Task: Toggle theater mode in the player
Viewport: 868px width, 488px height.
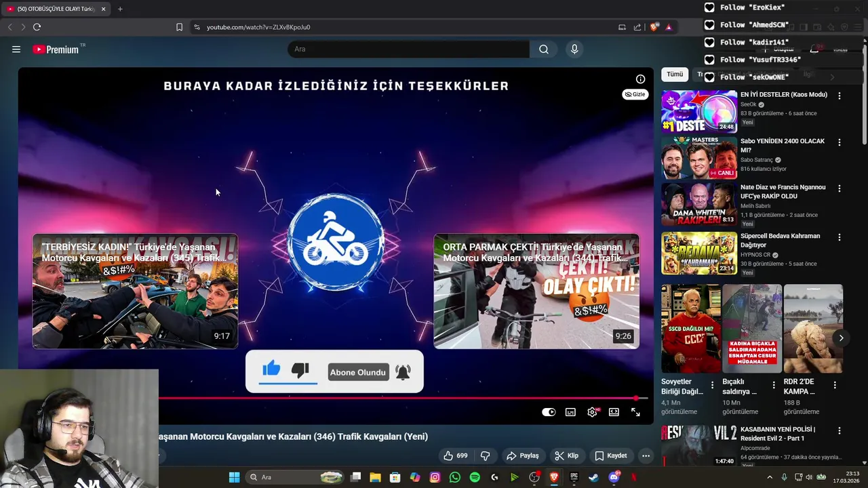Action: (614, 412)
